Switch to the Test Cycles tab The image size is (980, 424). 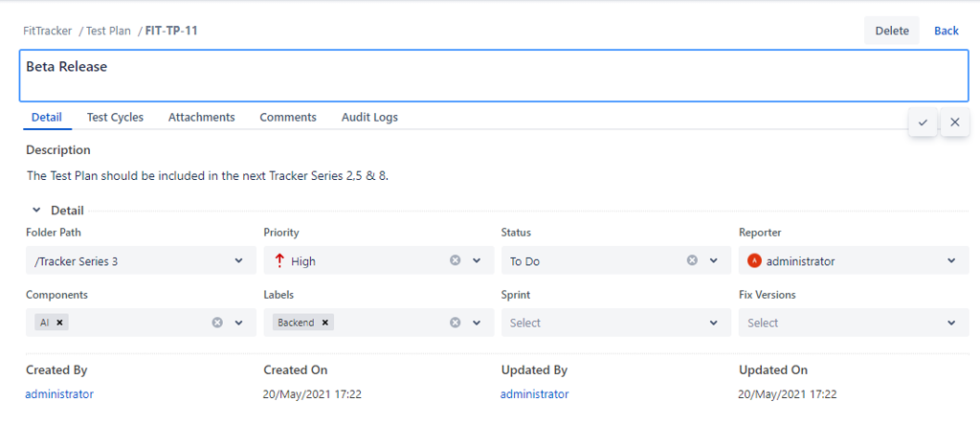[x=115, y=117]
